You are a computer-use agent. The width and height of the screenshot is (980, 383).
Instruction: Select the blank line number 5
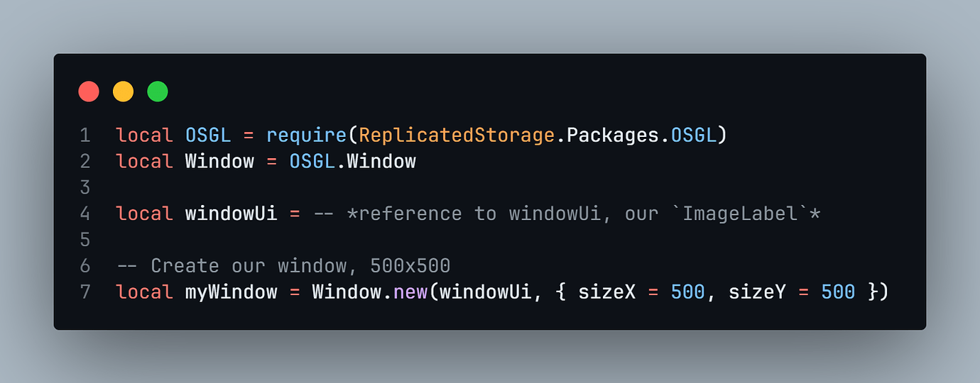85,240
